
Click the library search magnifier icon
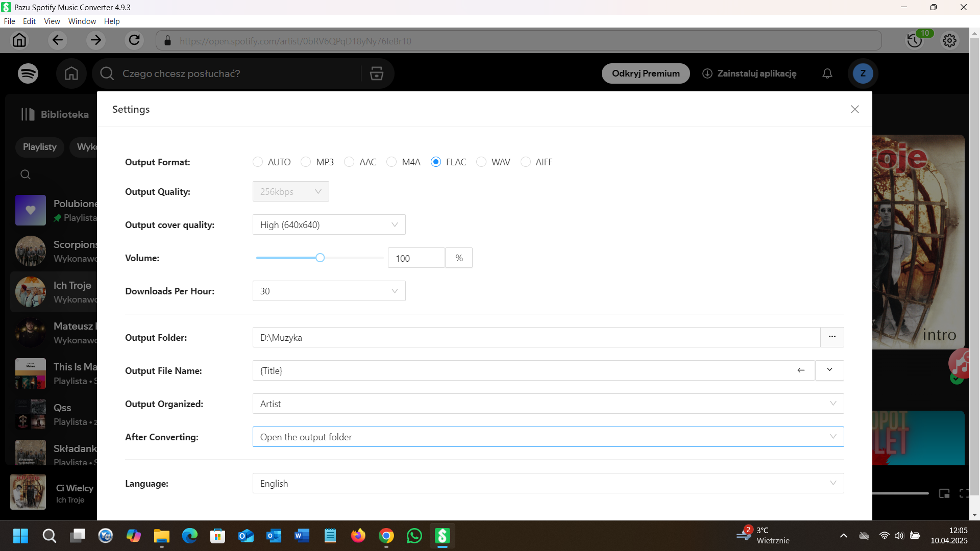tap(26, 174)
